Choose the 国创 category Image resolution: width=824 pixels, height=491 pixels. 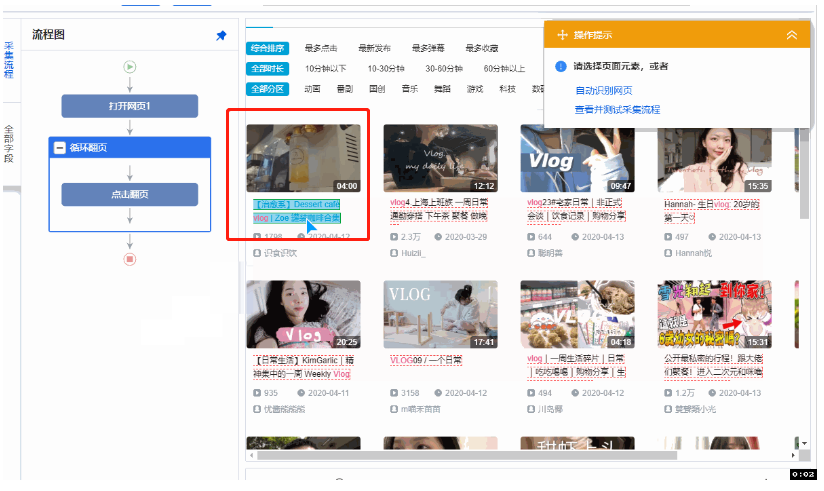tap(377, 89)
